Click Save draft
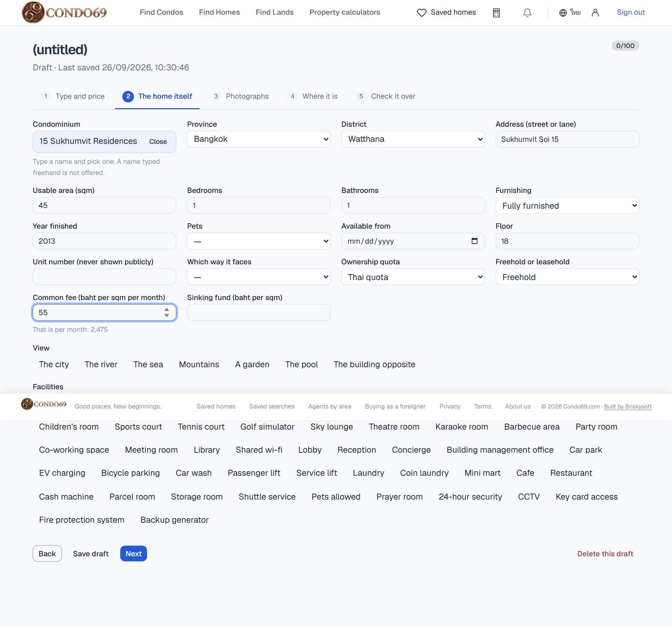672x627 pixels. [91, 553]
